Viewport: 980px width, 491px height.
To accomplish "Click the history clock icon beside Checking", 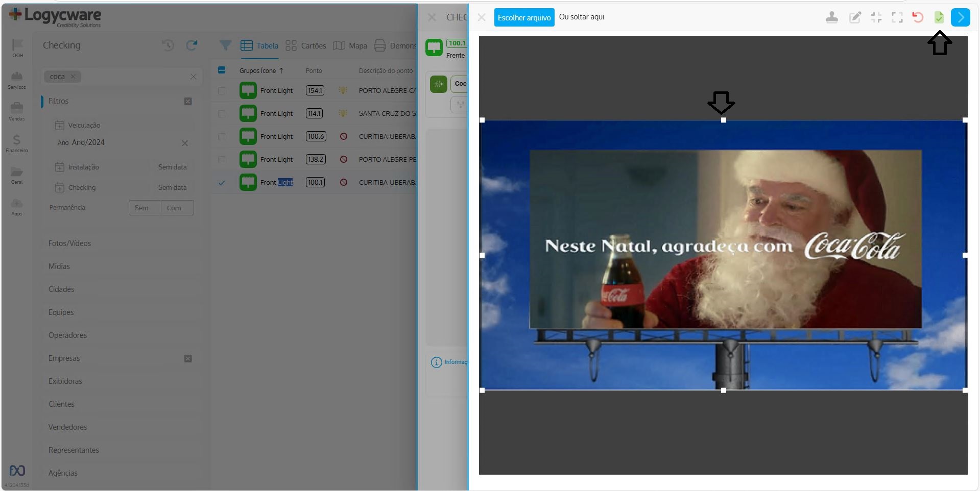I will point(168,45).
